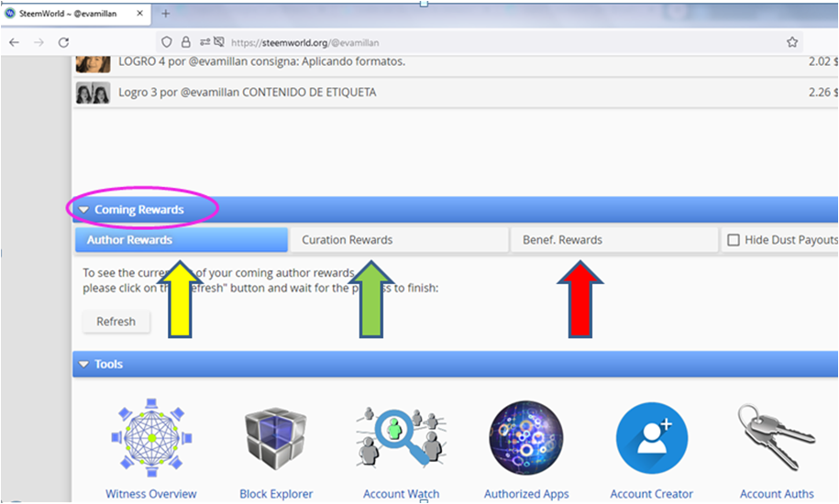This screenshot has height=504, width=839.
Task: Bookmark this page with the star icon
Action: coord(792,42)
